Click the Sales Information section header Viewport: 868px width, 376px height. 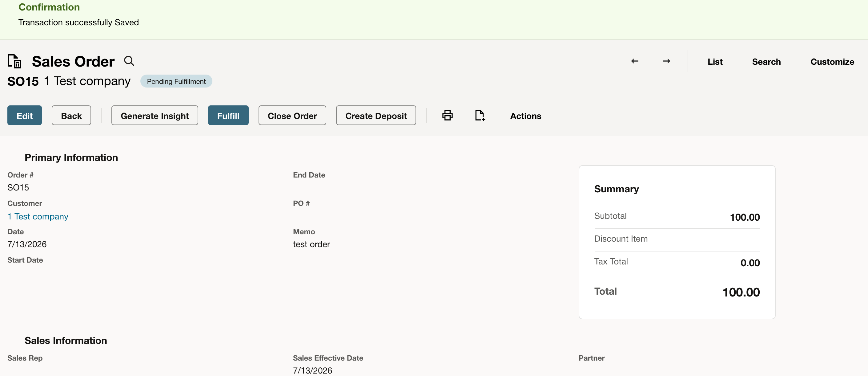[66, 340]
